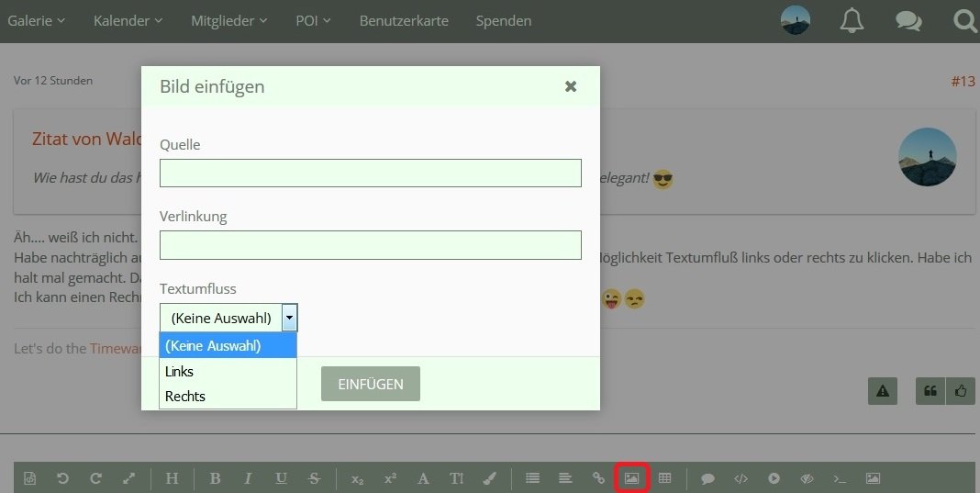Click the search magnifier icon

(964, 20)
